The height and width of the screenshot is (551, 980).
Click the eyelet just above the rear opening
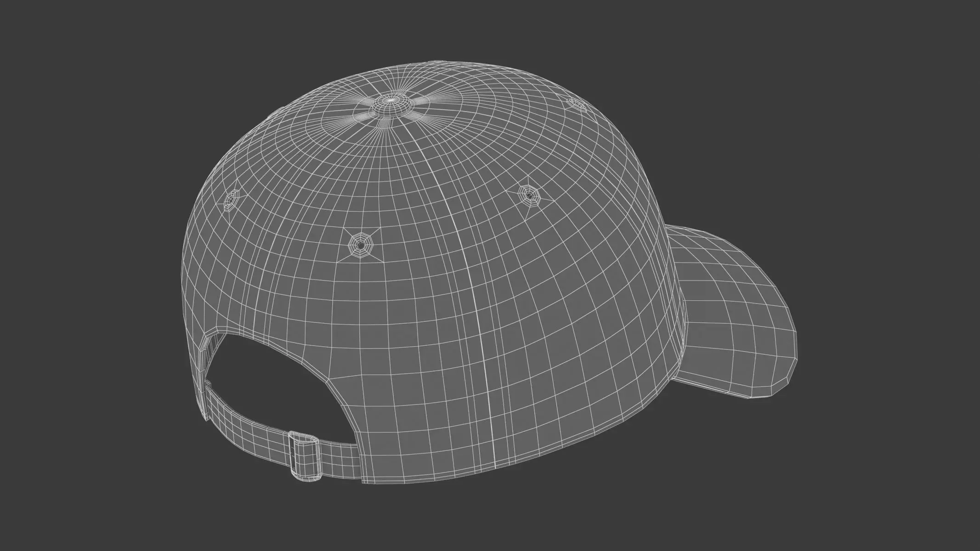362,246
